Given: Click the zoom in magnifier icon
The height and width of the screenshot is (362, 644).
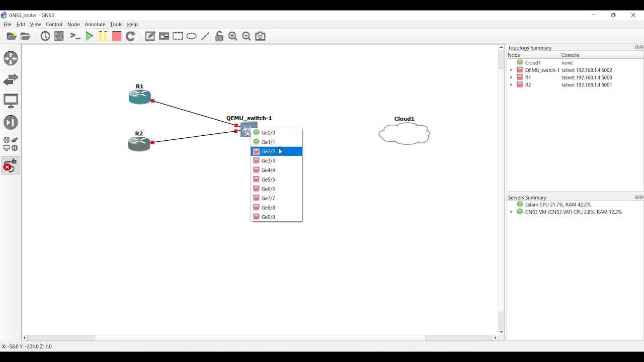Looking at the screenshot, I should click(233, 36).
